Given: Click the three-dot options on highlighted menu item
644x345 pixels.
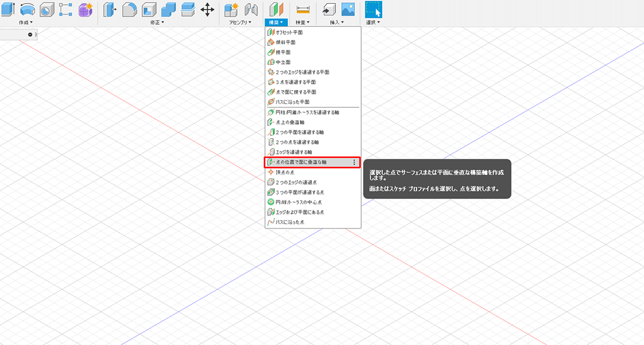Looking at the screenshot, I should (354, 162).
